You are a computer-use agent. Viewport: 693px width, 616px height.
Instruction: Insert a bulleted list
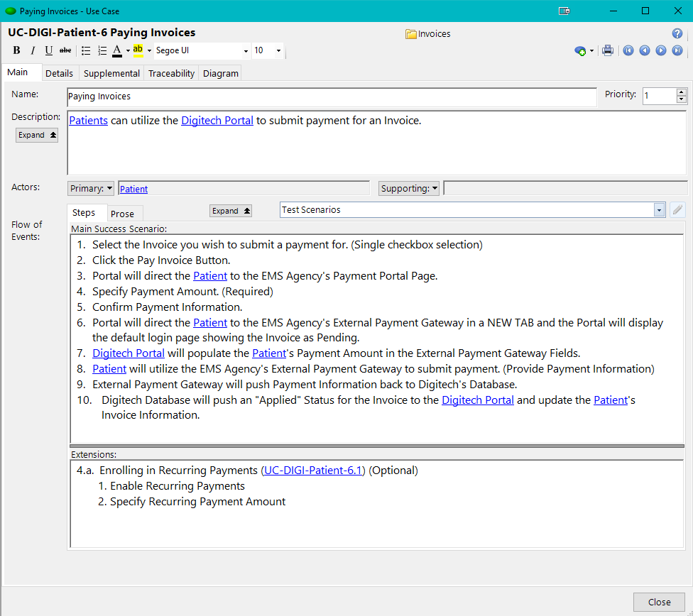pos(86,50)
